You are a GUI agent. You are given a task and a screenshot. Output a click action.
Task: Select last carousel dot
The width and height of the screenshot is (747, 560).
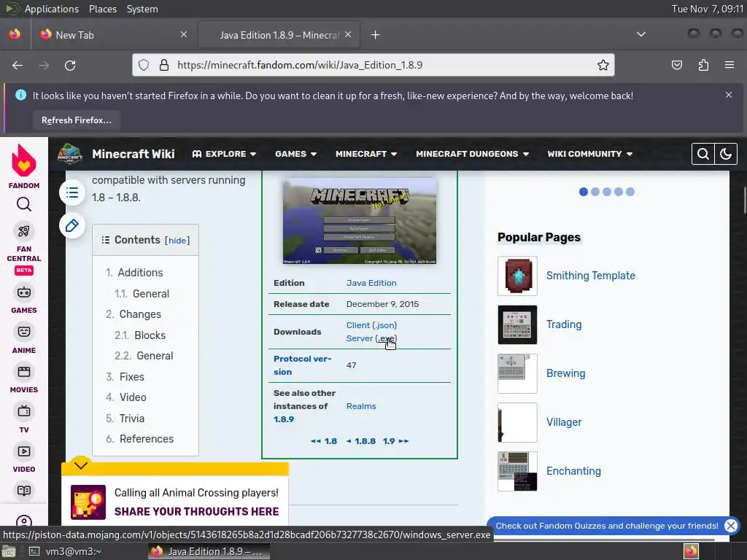pos(630,192)
